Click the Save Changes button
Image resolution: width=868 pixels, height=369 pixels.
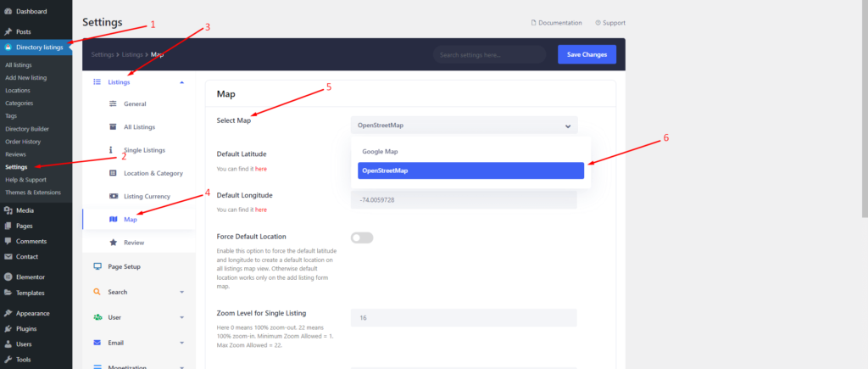(x=587, y=54)
